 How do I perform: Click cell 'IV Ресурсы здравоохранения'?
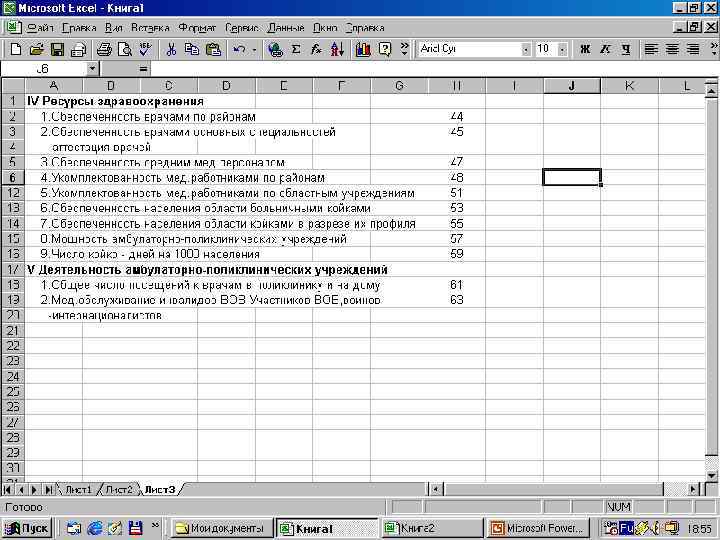(115, 101)
